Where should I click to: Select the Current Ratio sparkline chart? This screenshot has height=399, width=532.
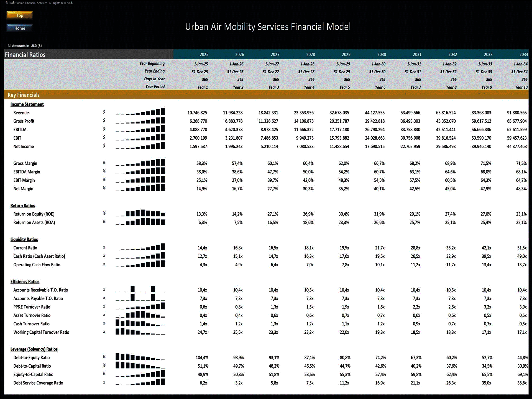point(140,247)
